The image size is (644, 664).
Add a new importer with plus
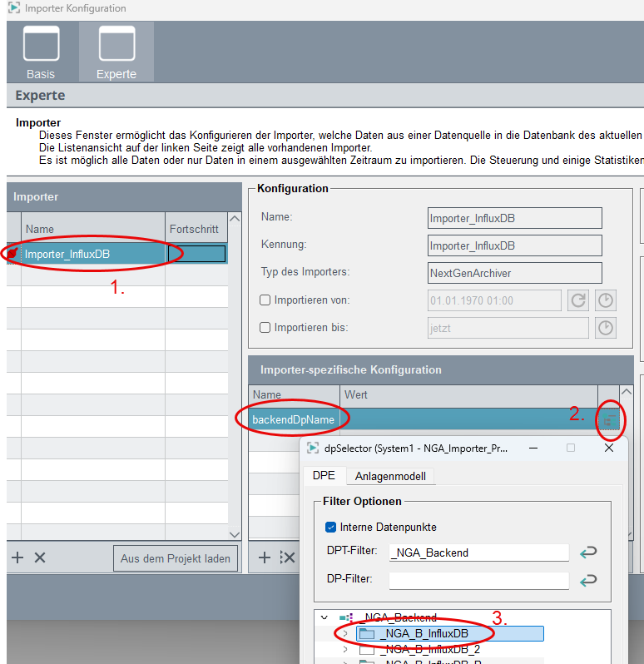click(17, 557)
